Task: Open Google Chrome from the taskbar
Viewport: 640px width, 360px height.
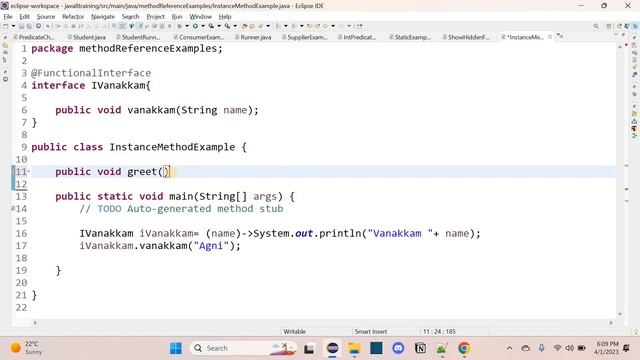Action: coord(464,348)
